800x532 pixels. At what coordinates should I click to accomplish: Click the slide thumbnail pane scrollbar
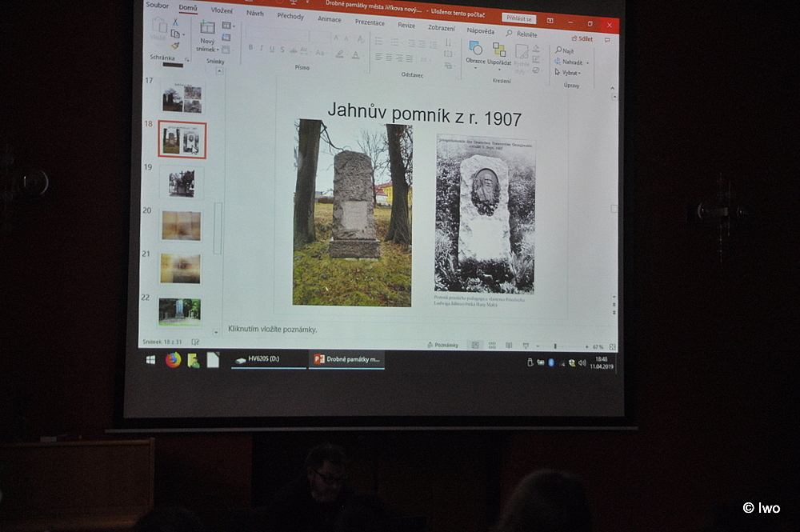tap(218, 228)
